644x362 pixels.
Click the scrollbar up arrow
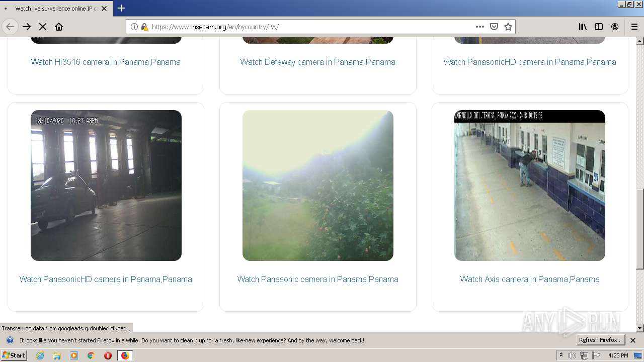639,41
